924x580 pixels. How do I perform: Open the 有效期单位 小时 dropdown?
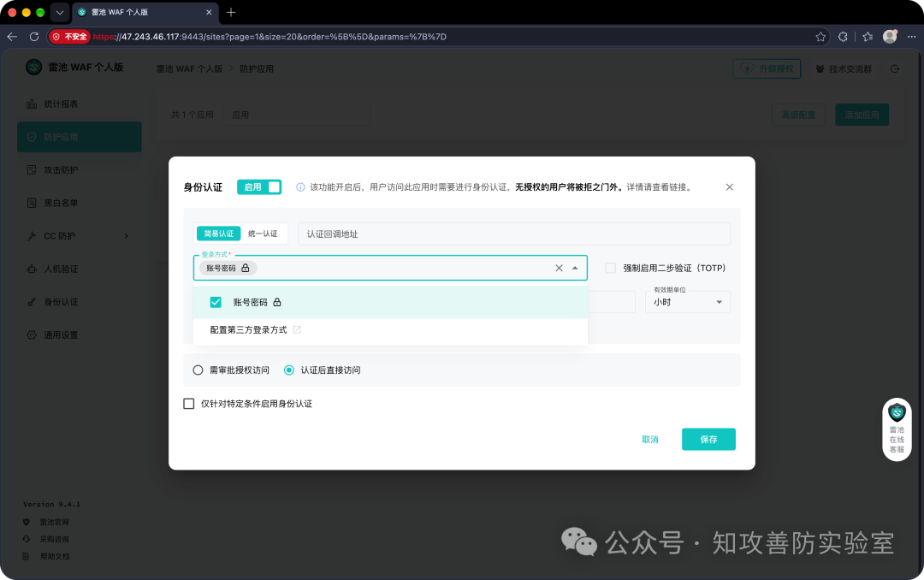click(x=688, y=302)
